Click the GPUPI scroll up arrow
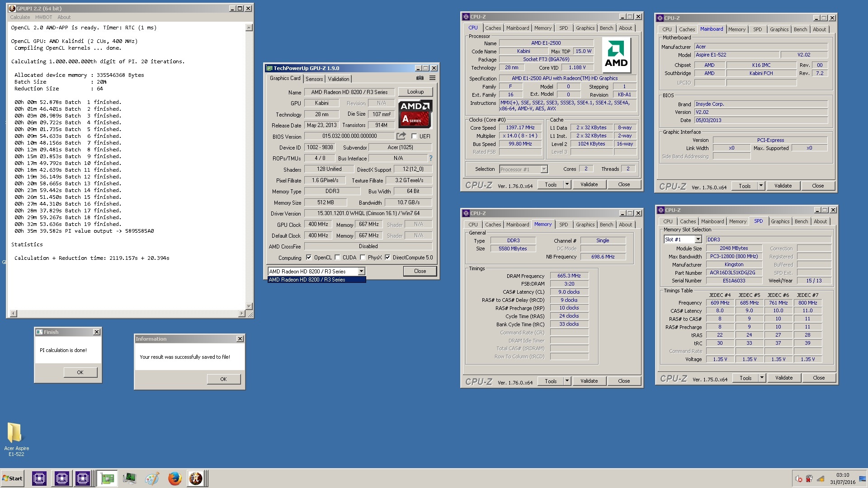This screenshot has width=868, height=488. pyautogui.click(x=249, y=28)
